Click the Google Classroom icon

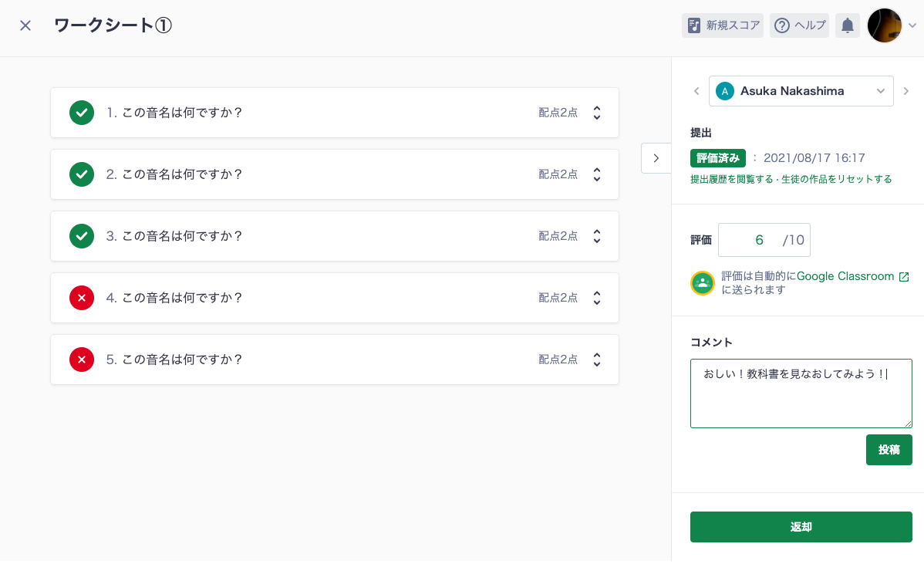click(703, 283)
